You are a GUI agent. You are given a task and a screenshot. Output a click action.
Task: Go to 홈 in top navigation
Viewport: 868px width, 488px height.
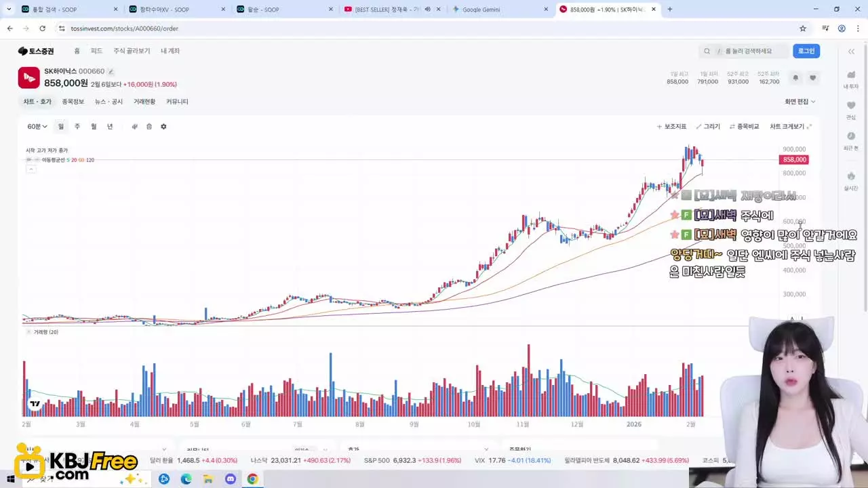coord(77,51)
